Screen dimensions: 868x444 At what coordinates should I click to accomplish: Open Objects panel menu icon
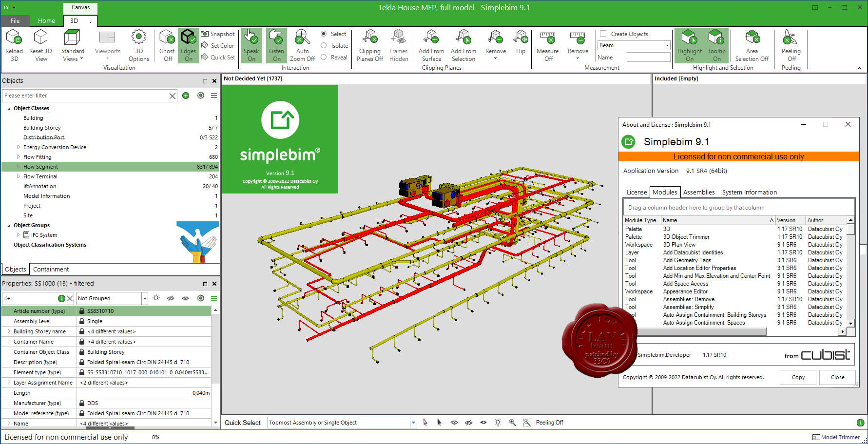click(214, 96)
